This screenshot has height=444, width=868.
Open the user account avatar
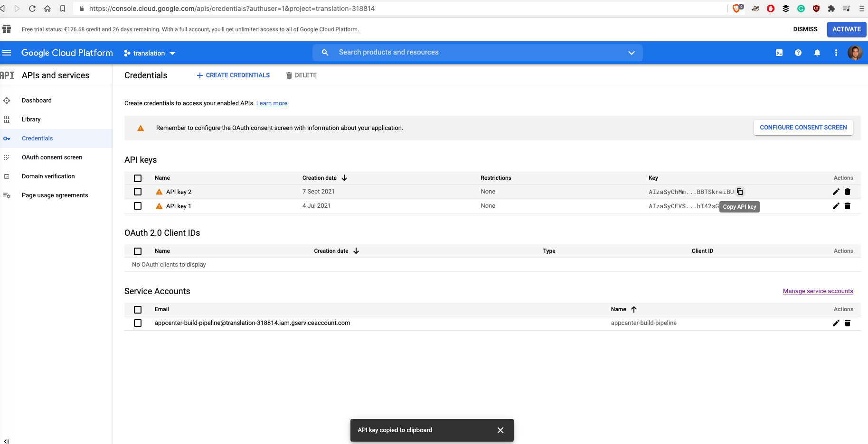point(855,53)
